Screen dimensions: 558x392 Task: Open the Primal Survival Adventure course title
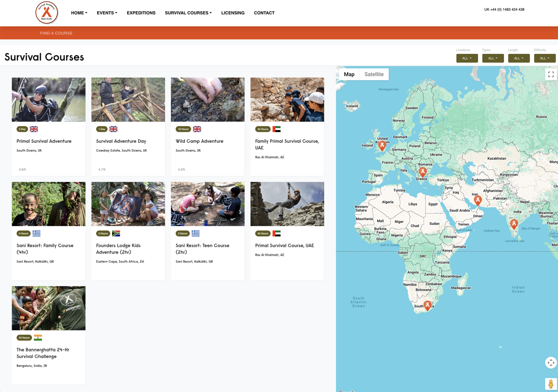pyautogui.click(x=44, y=141)
